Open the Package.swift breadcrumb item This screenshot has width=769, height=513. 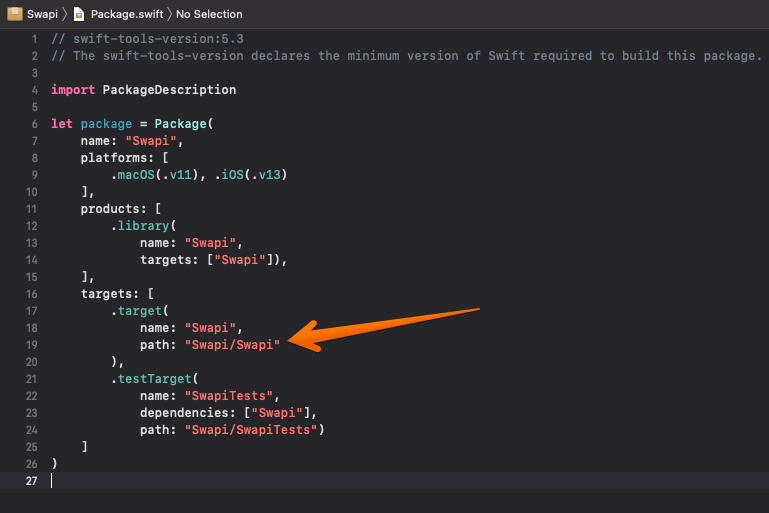pos(127,14)
